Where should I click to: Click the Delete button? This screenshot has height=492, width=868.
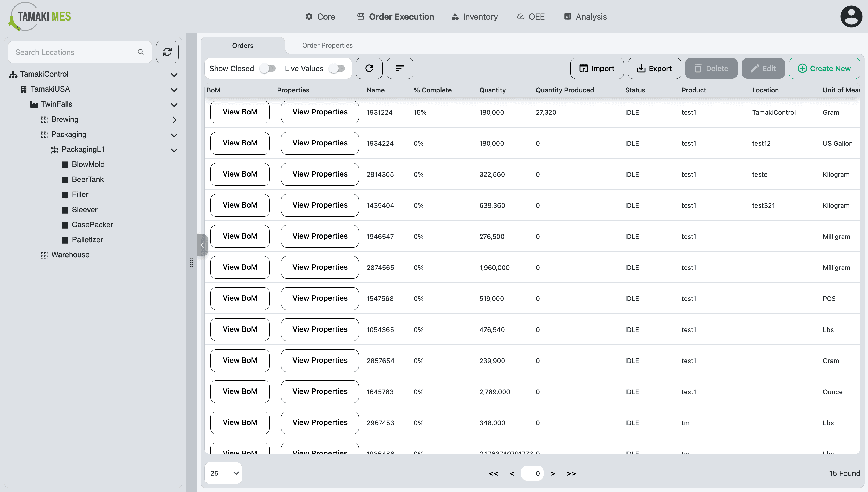pos(711,68)
